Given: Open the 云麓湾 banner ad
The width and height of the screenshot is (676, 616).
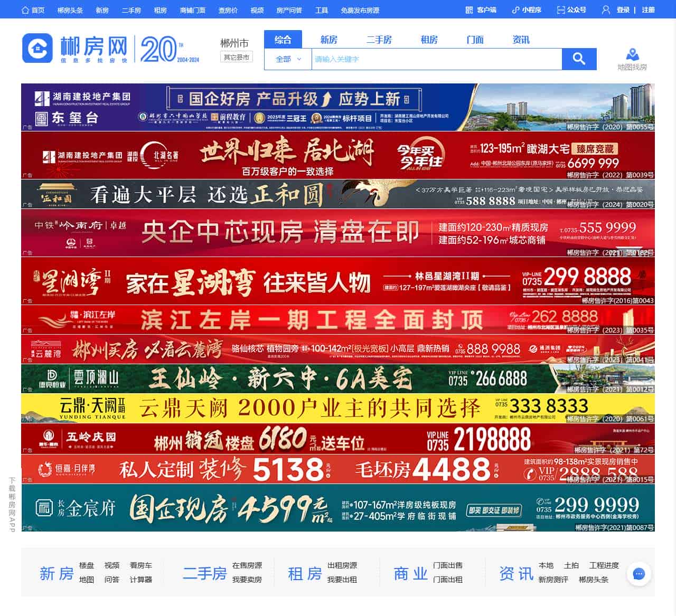Looking at the screenshot, I should (x=338, y=349).
